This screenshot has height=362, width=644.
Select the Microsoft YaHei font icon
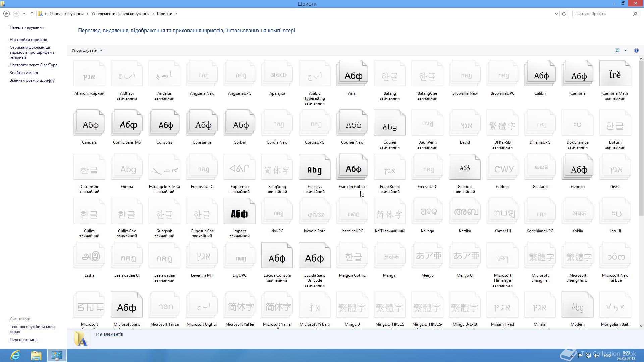pyautogui.click(x=239, y=305)
